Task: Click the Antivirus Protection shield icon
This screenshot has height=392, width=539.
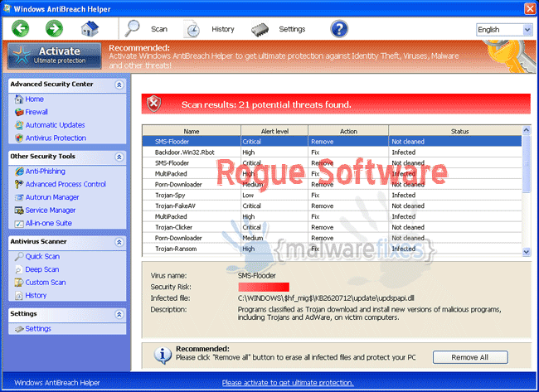Action: [19, 138]
